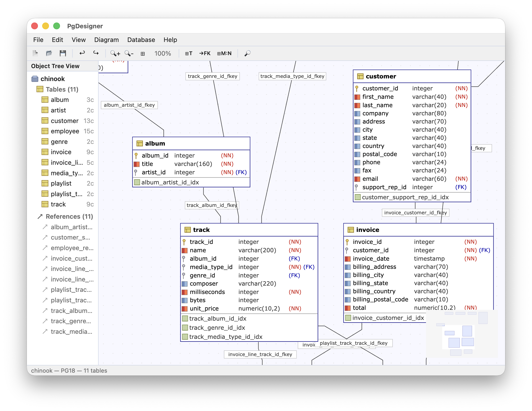Select the employee table in the tree

click(x=65, y=131)
